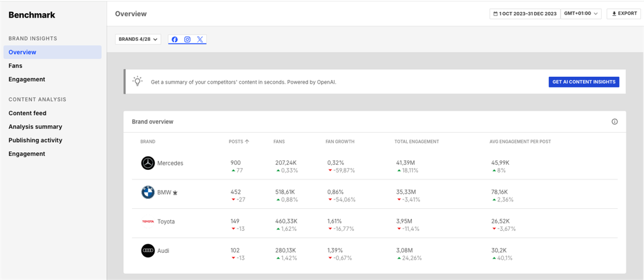This screenshot has width=644, height=280.
Task: Click the Export button
Action: click(623, 13)
